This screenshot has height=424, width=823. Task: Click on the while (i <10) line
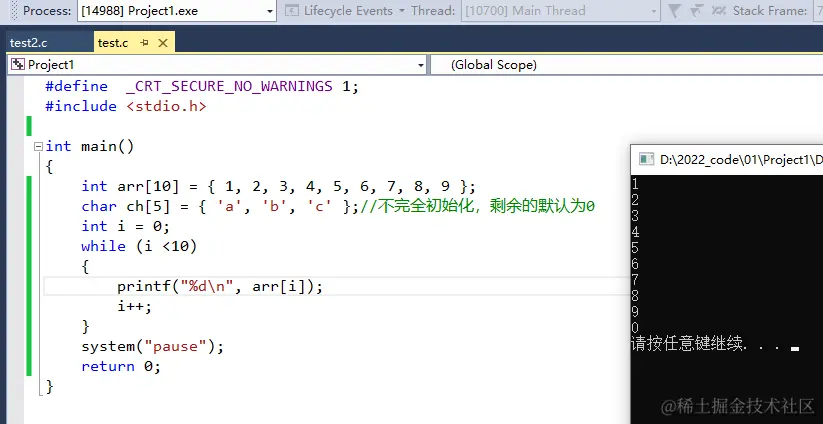point(139,246)
